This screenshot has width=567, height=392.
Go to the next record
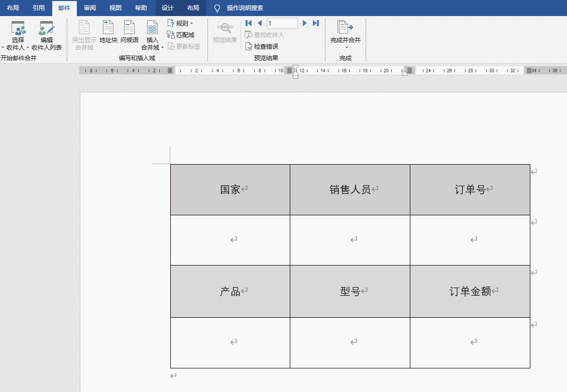tap(305, 23)
